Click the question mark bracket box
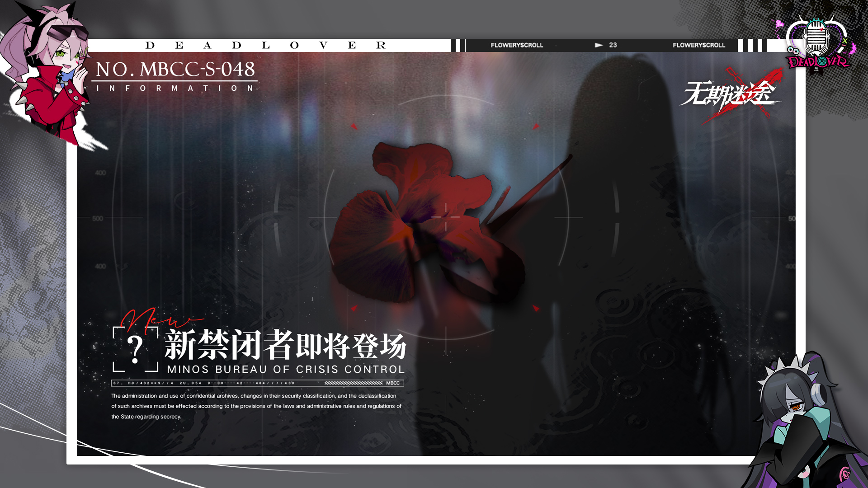This screenshot has width=868, height=488. click(x=135, y=349)
